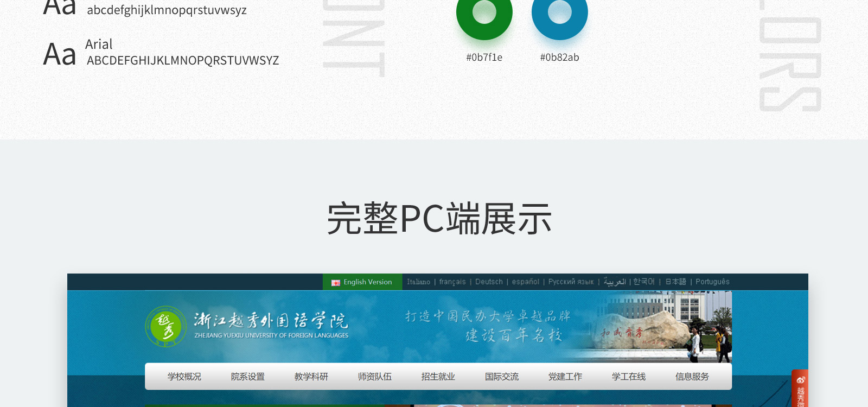
Task: Click the green #0b7f1e color circle
Action: [x=484, y=14]
